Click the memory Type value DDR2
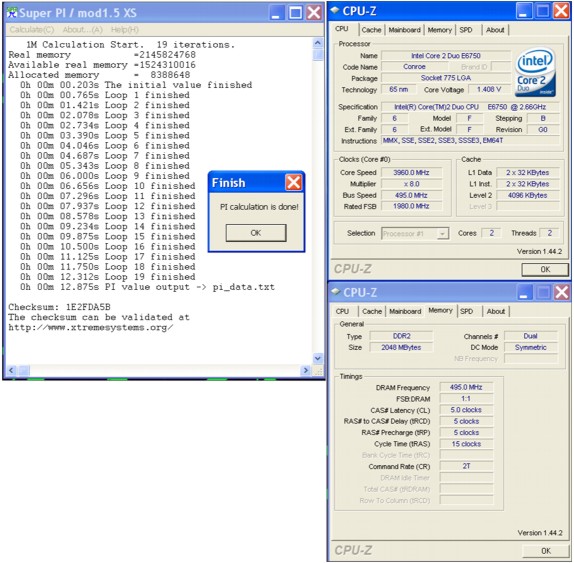This screenshot has width=574, height=563. click(401, 336)
